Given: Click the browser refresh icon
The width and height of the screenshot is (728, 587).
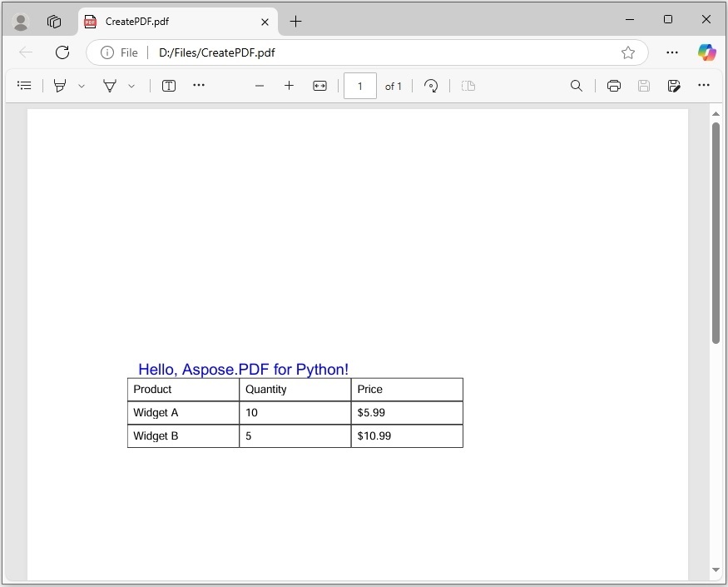Looking at the screenshot, I should 62,52.
